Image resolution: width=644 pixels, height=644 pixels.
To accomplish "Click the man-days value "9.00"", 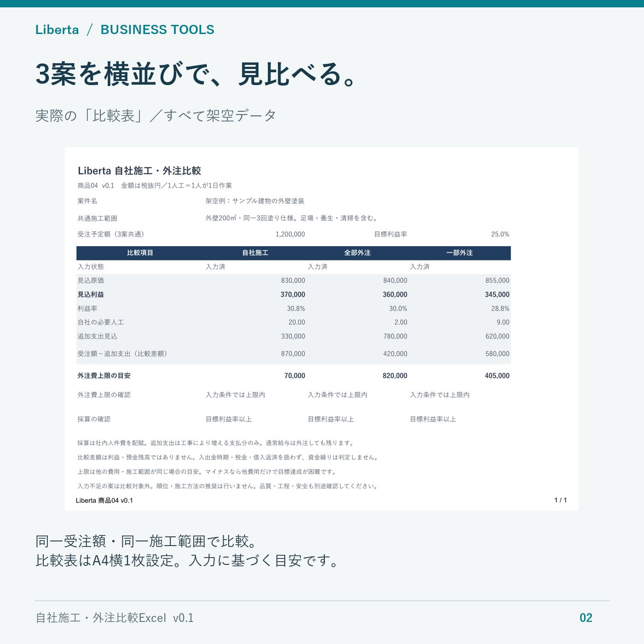I will (x=503, y=322).
